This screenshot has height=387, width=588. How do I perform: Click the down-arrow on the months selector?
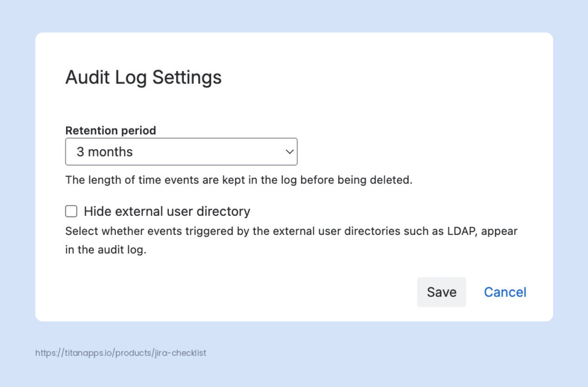[289, 151]
